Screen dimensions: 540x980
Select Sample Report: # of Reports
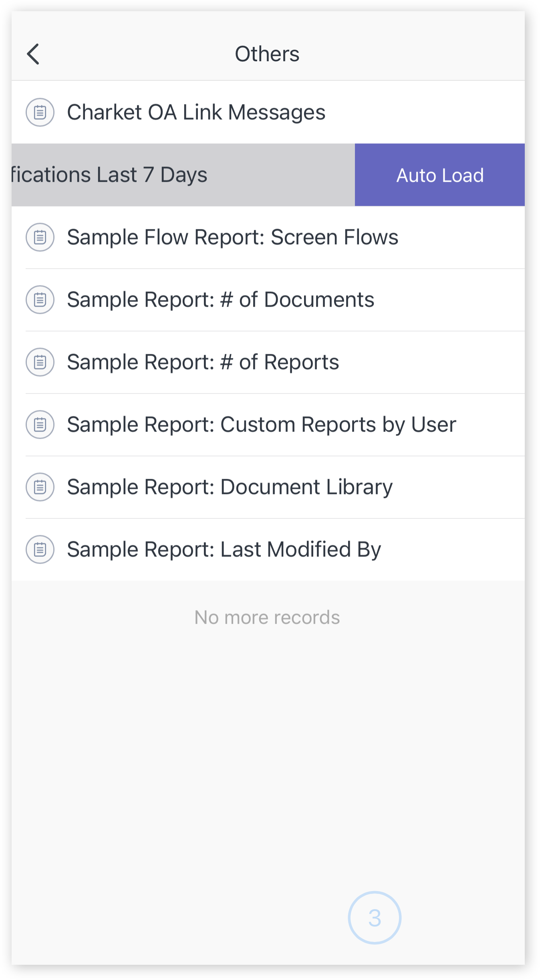[203, 362]
